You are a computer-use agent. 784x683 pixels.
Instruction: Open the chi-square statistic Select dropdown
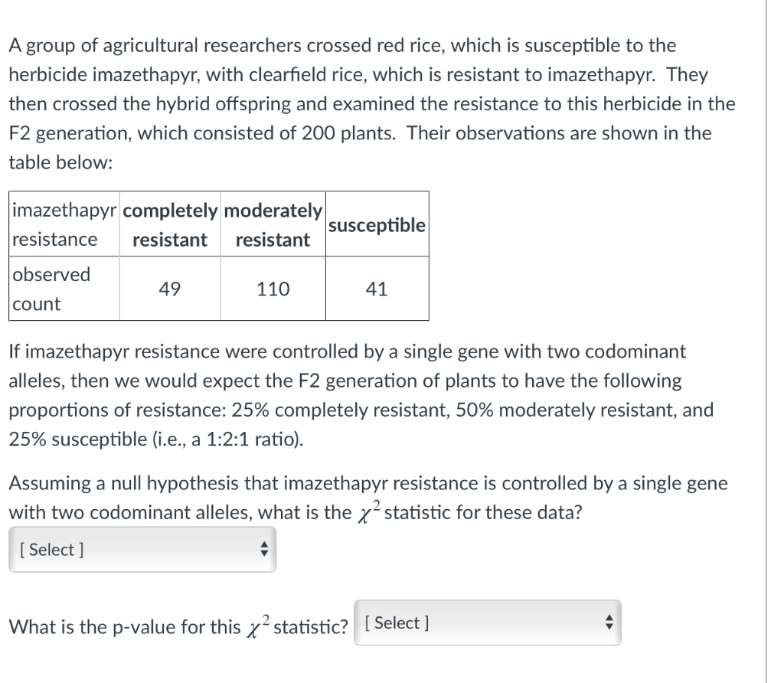[x=142, y=550]
